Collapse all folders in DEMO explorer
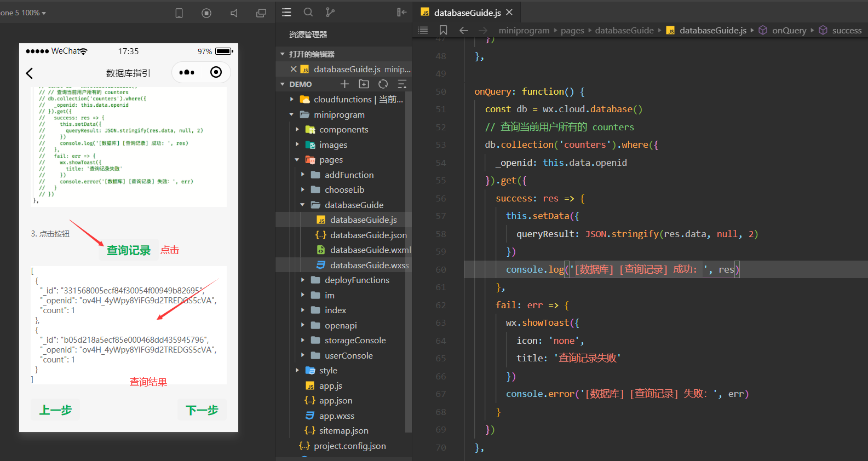868x461 pixels. (x=402, y=84)
